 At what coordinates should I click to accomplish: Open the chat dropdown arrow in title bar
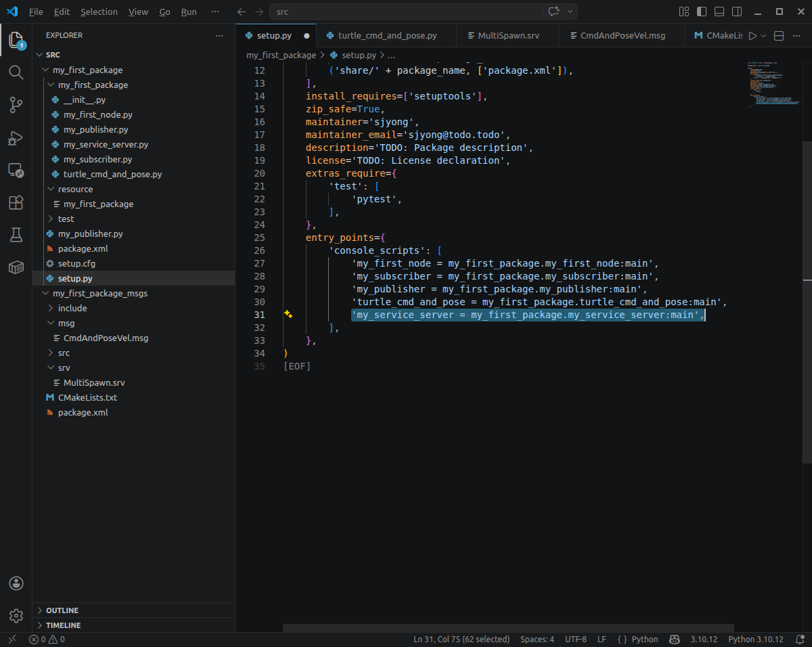[x=570, y=12]
